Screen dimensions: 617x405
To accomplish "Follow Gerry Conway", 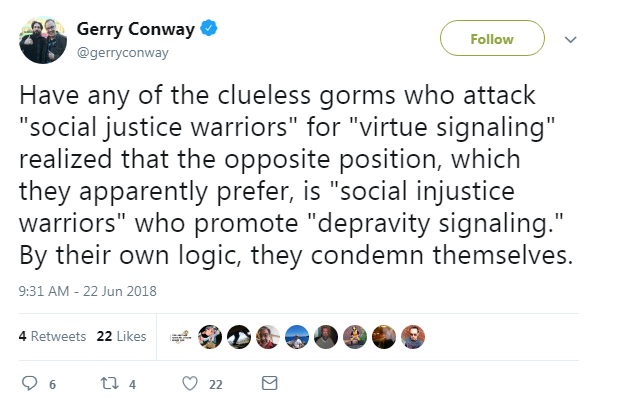I will [492, 38].
